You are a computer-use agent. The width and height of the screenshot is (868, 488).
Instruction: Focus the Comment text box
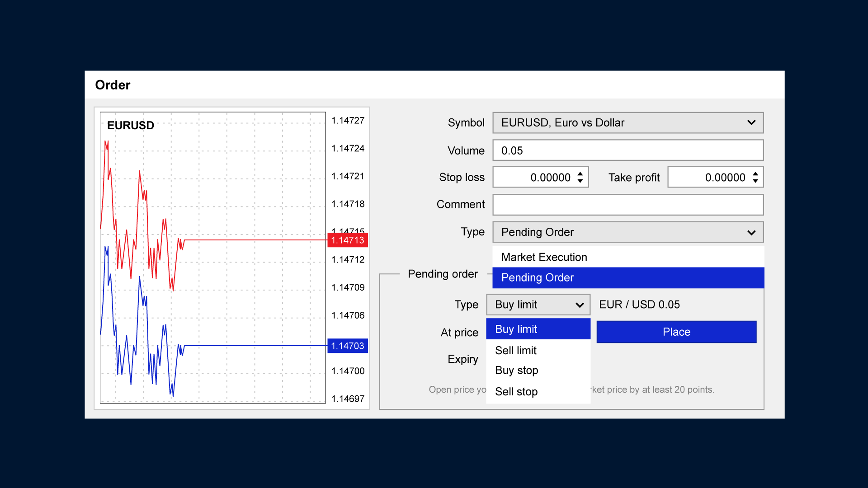pyautogui.click(x=627, y=205)
